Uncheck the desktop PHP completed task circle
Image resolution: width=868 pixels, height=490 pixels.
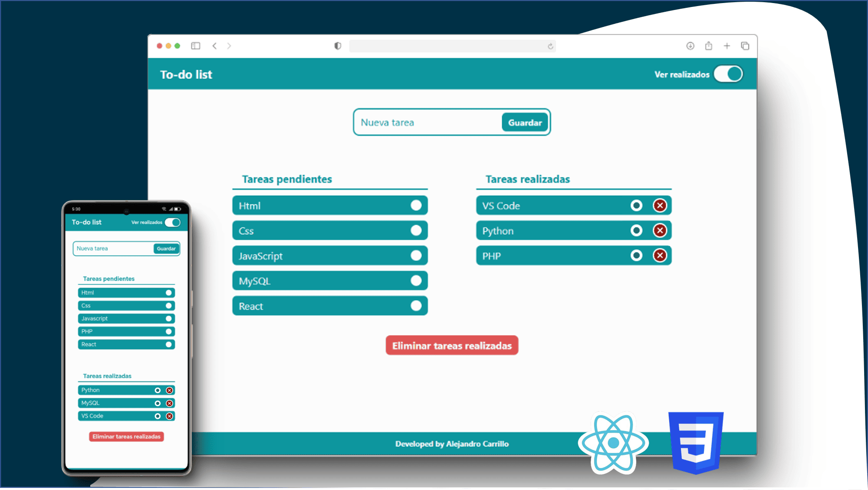(x=636, y=256)
